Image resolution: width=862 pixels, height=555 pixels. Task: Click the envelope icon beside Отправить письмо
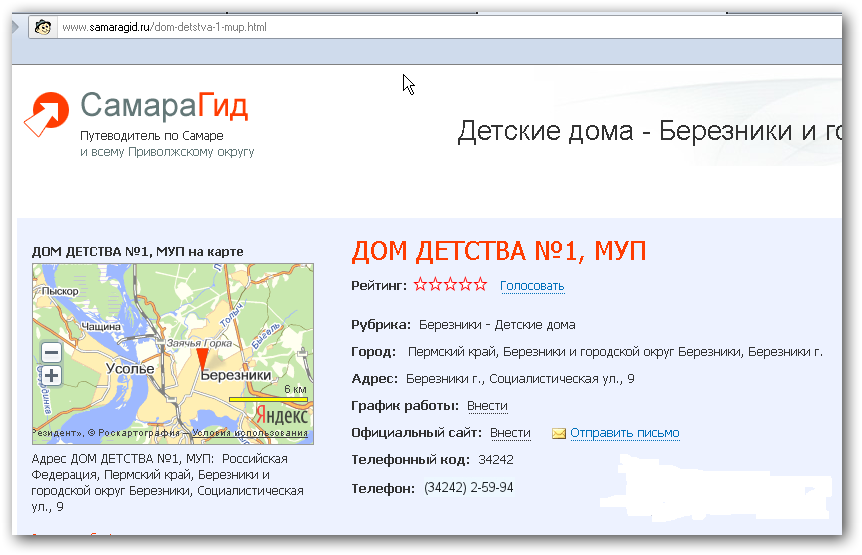point(559,434)
